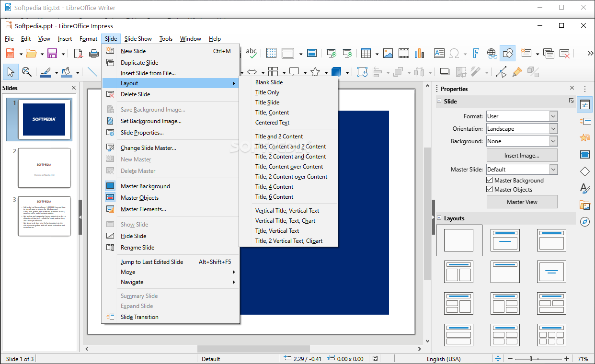The height and width of the screenshot is (364, 595).
Task: Click English (USA) language in status bar
Action: click(444, 359)
